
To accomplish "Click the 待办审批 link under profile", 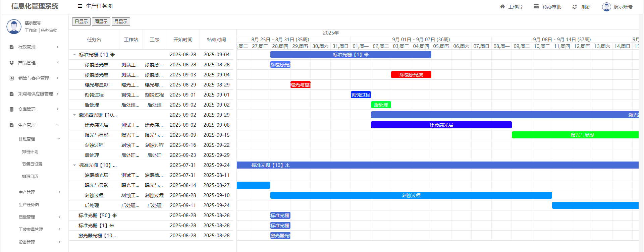I will pos(49,30).
